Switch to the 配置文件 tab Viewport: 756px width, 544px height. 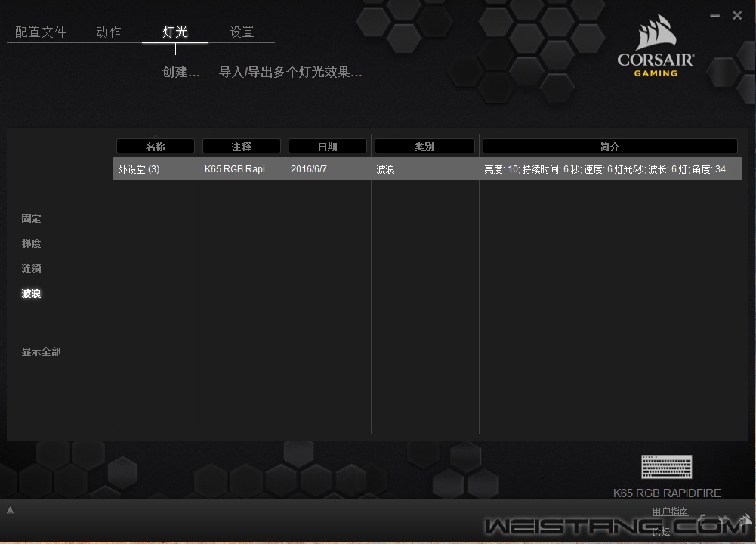pyautogui.click(x=41, y=32)
